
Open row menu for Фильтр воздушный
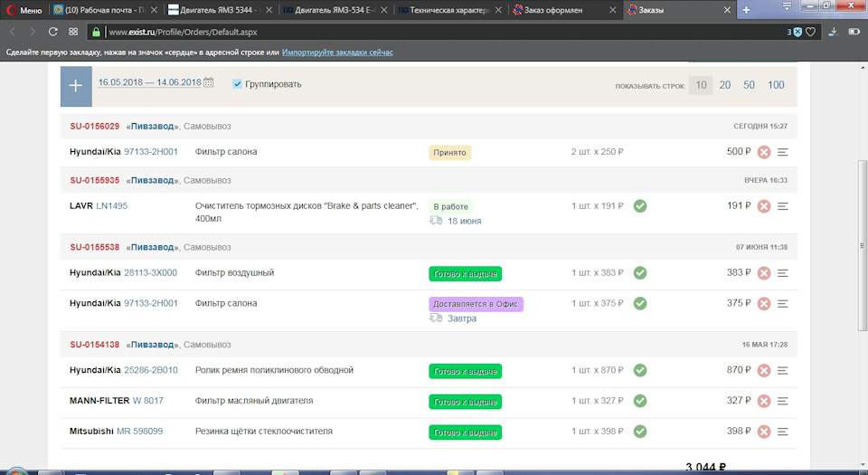782,273
